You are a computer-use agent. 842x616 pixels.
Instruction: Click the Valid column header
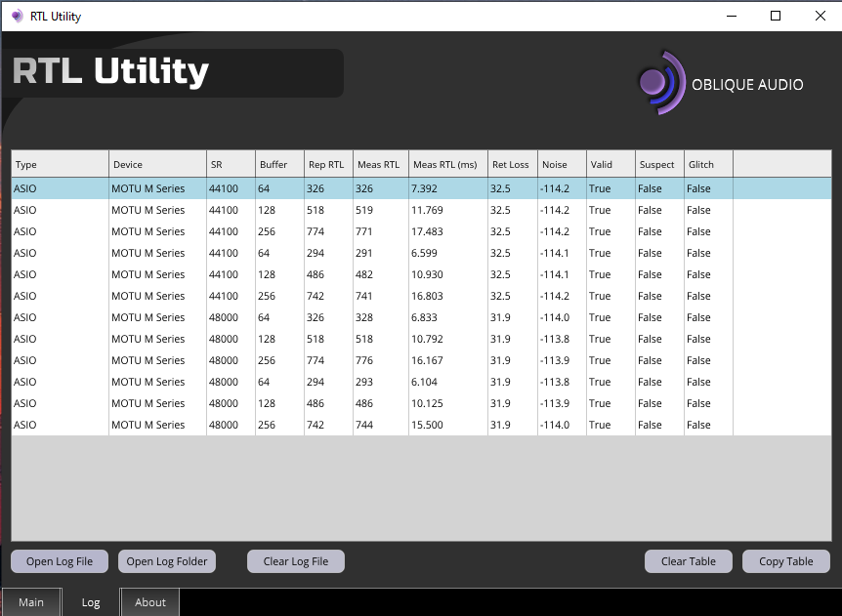tap(611, 164)
